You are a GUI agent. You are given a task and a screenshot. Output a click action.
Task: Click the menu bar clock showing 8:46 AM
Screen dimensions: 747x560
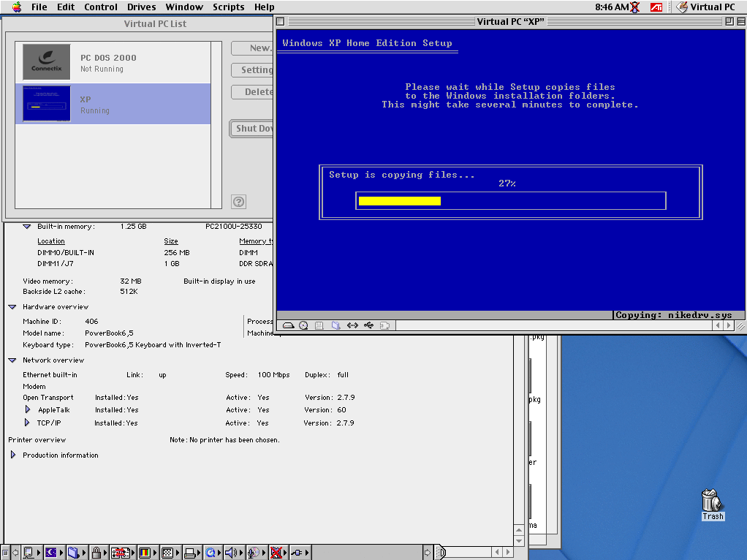click(x=612, y=7)
